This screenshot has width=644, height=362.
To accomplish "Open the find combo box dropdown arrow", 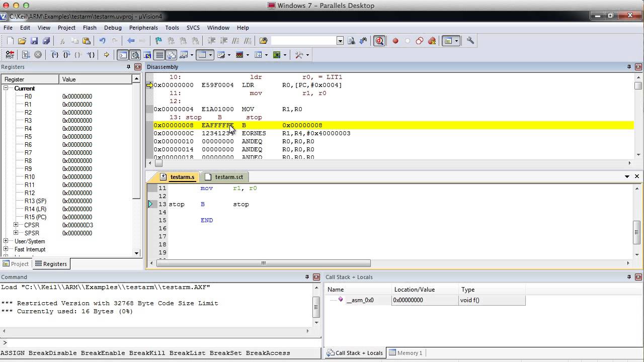I will pos(340,41).
